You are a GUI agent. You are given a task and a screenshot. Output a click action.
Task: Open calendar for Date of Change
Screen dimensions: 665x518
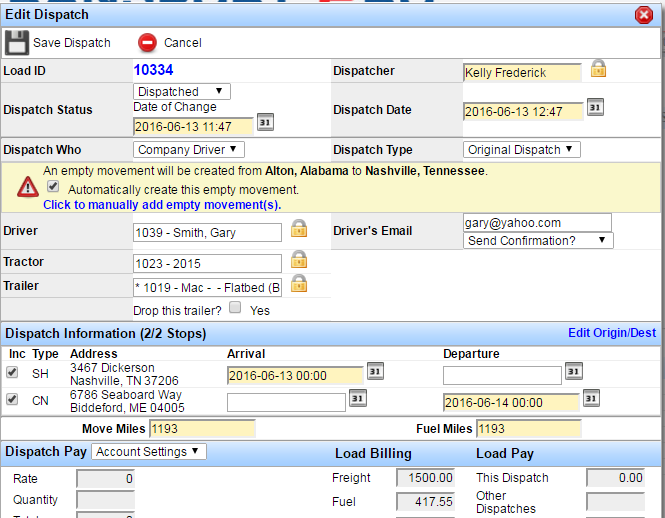pyautogui.click(x=265, y=122)
